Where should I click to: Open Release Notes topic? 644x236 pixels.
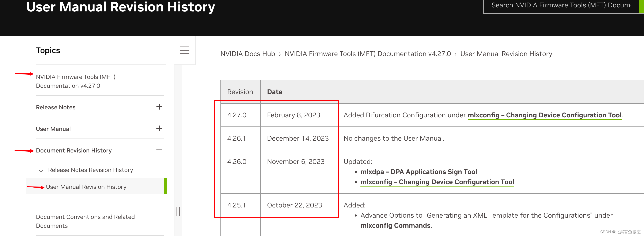(x=56, y=107)
